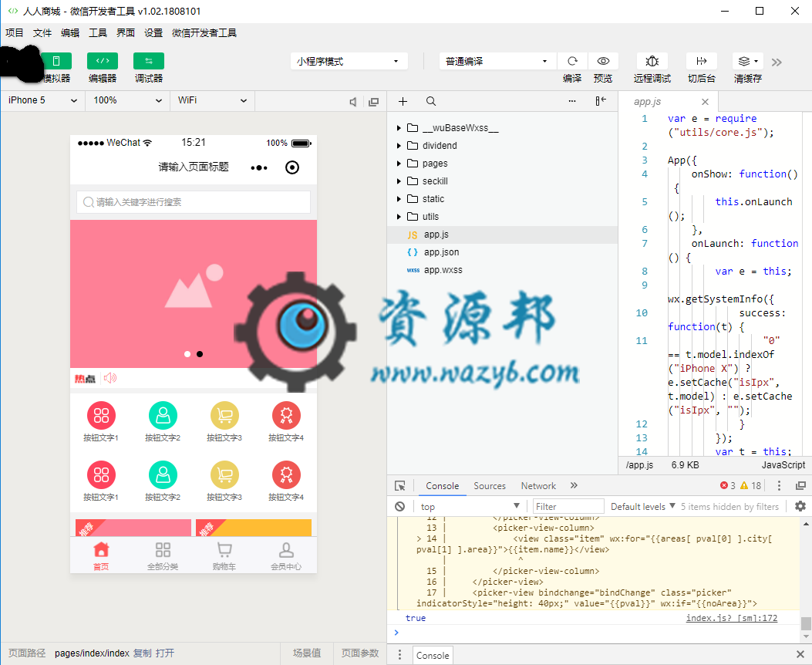Screen dimensions: 812x665
Task: Show more devtools tabs chevron
Action: pyautogui.click(x=574, y=485)
